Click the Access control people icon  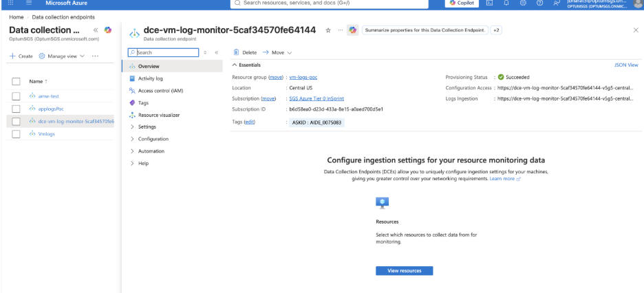(132, 91)
